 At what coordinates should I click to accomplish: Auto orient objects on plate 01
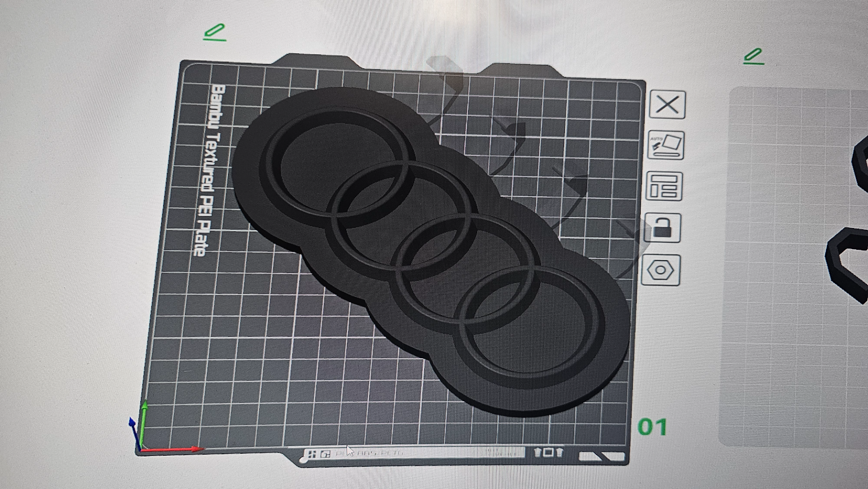click(x=666, y=145)
